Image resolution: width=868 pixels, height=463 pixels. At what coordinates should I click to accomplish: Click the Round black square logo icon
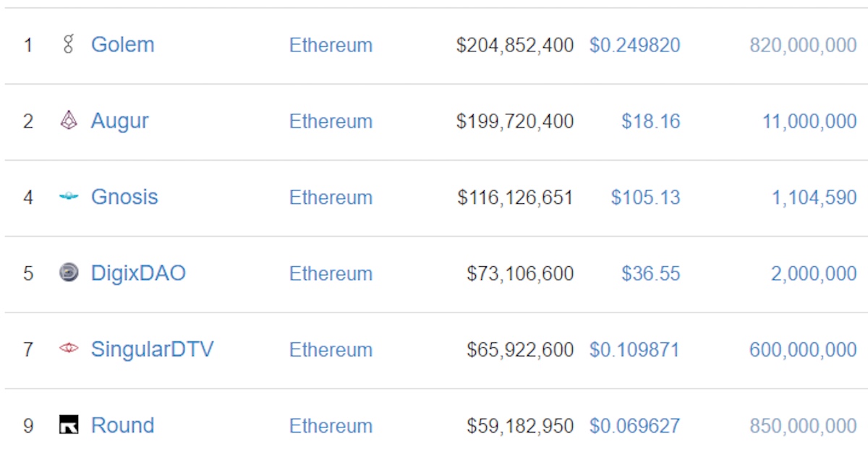coord(69,425)
